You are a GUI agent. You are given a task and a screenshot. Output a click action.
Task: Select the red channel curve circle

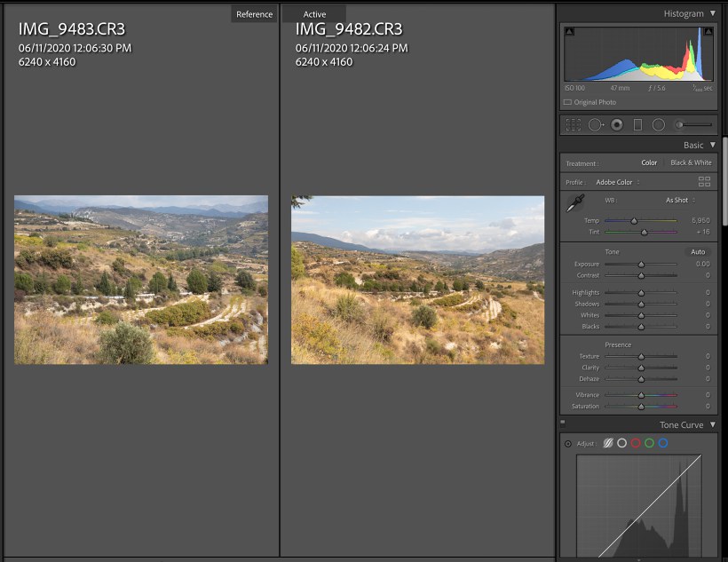coord(636,443)
